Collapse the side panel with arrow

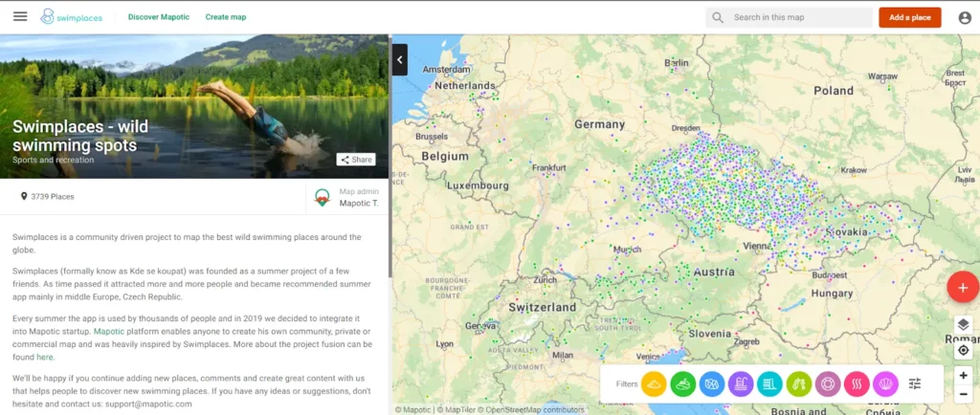coord(400,60)
